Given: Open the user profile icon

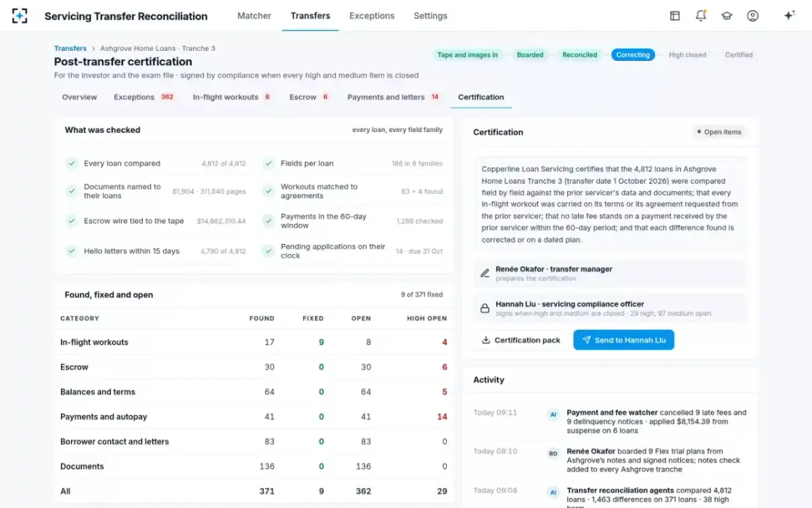Looking at the screenshot, I should (752, 16).
